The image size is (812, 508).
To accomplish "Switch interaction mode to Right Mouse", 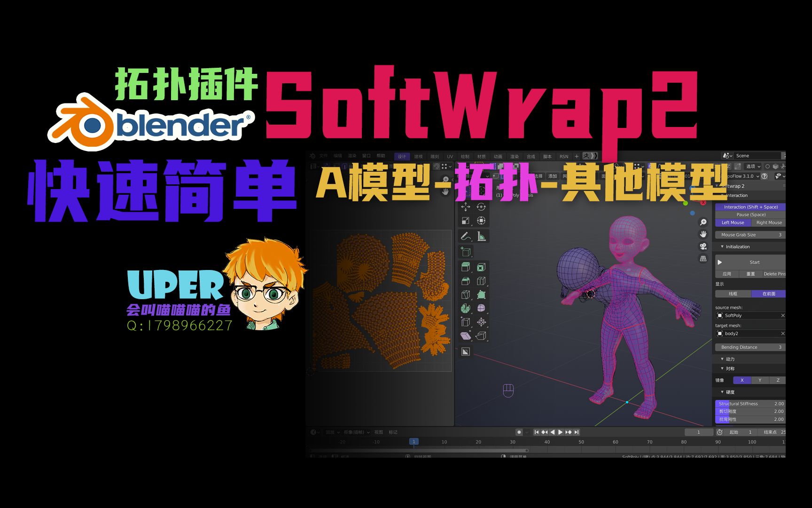I will (x=768, y=222).
